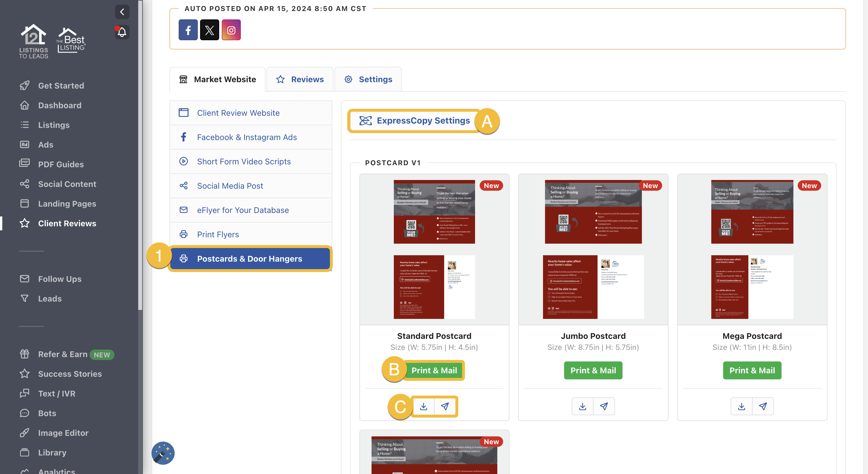Open the notifications bell

[x=122, y=32]
